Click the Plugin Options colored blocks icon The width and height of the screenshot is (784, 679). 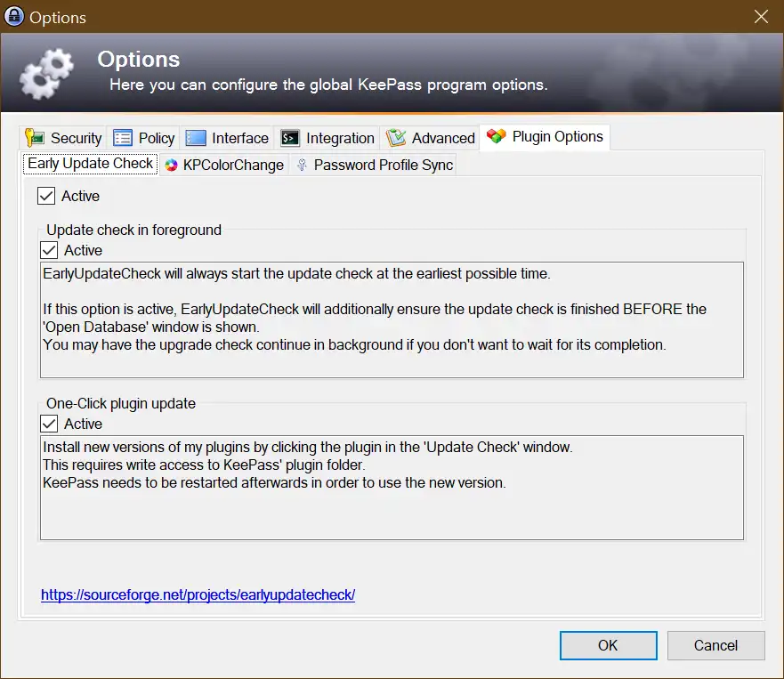(x=497, y=136)
